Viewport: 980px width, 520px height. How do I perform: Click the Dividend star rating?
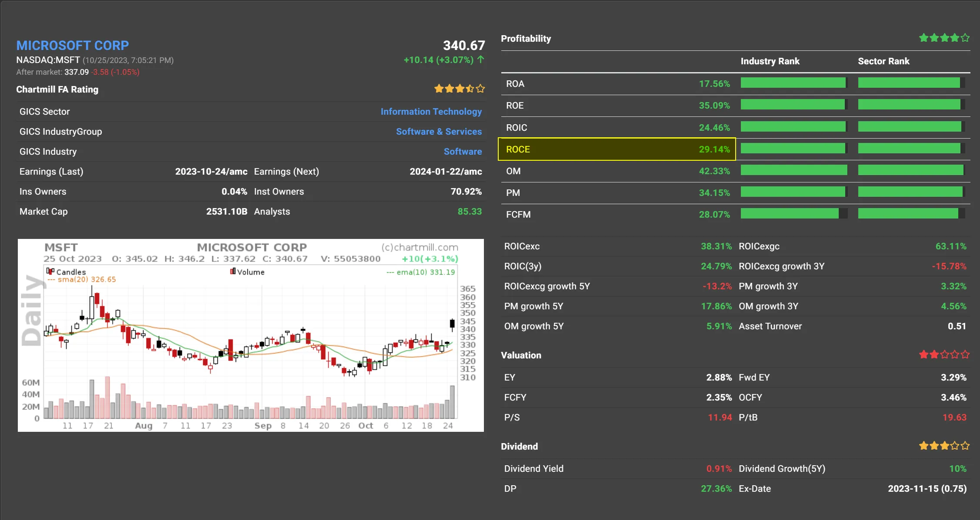tap(944, 446)
